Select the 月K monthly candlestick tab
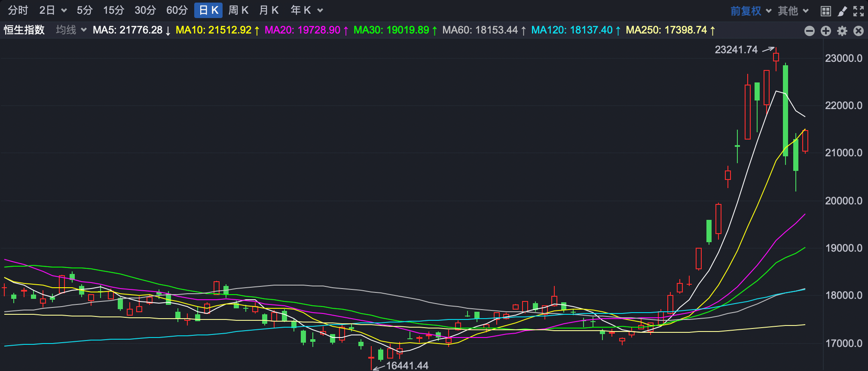The width and height of the screenshot is (868, 371). (269, 10)
